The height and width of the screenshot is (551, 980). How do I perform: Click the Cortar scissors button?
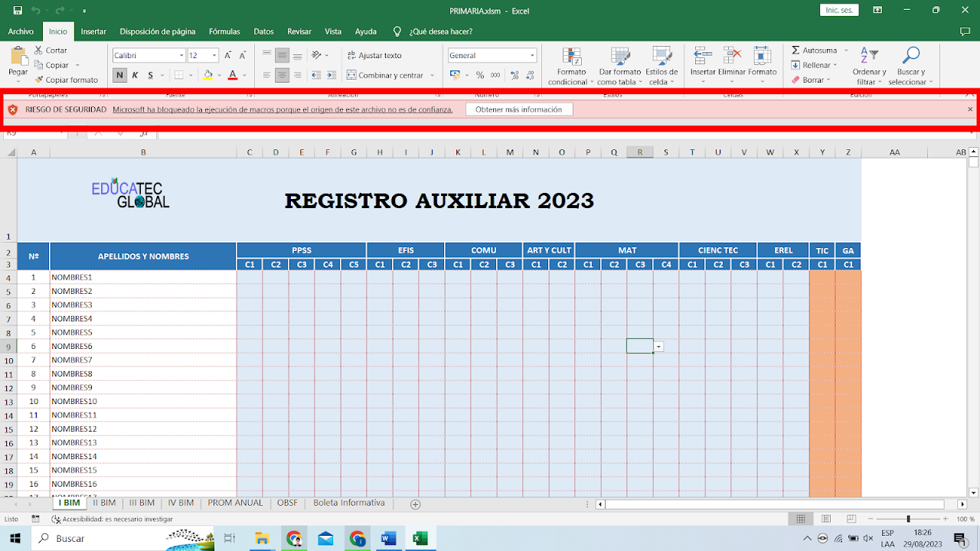(51, 50)
